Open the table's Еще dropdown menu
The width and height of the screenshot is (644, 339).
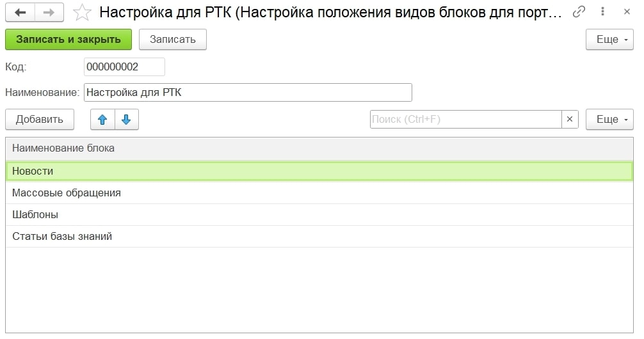[x=609, y=120]
